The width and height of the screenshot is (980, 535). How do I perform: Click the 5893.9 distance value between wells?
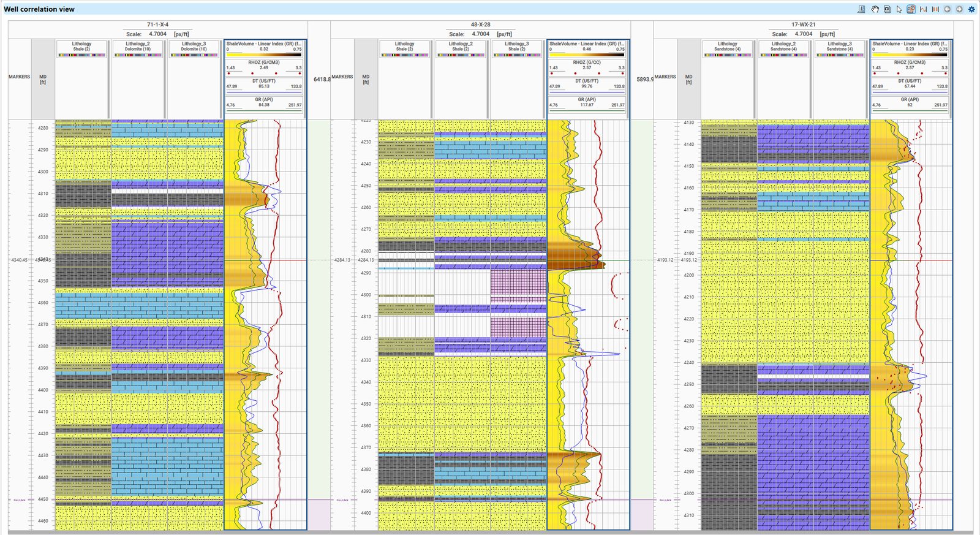coord(645,80)
